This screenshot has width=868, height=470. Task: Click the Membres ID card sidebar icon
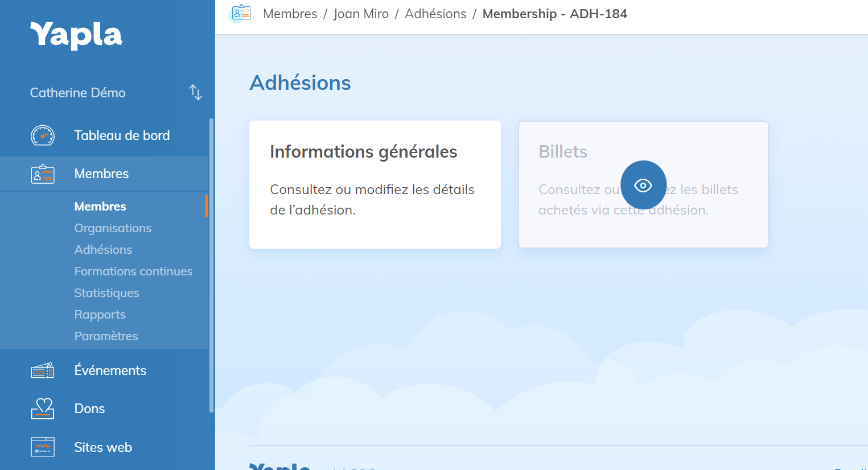(43, 174)
